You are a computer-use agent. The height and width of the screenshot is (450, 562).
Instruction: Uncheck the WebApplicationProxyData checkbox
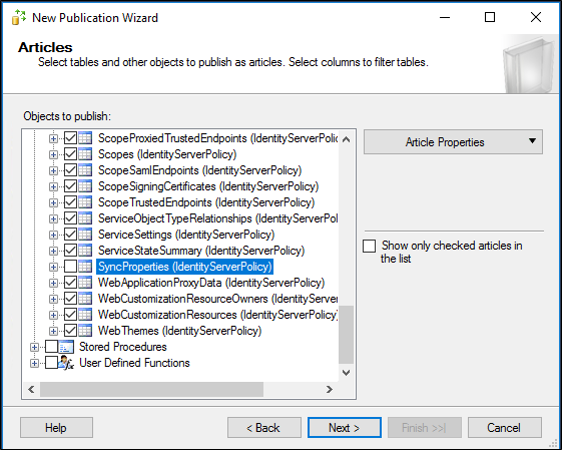tap(70, 282)
